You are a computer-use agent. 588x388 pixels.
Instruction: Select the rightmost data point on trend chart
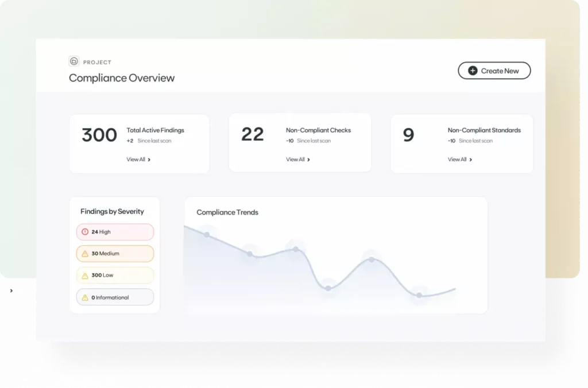pyautogui.click(x=419, y=295)
